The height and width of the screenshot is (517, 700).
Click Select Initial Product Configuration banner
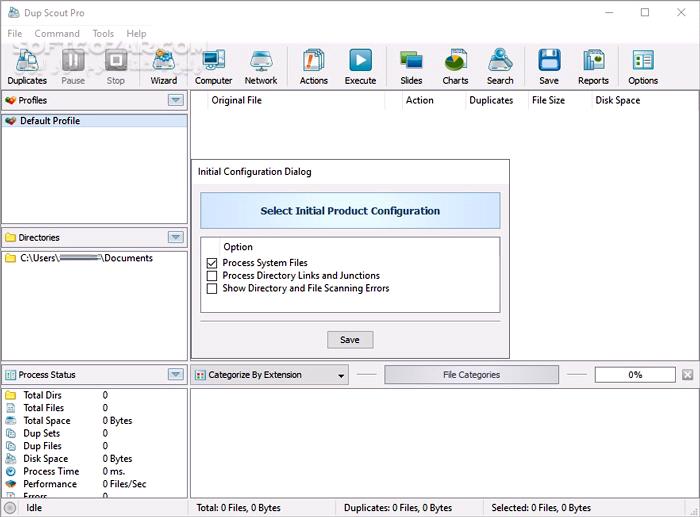[350, 211]
